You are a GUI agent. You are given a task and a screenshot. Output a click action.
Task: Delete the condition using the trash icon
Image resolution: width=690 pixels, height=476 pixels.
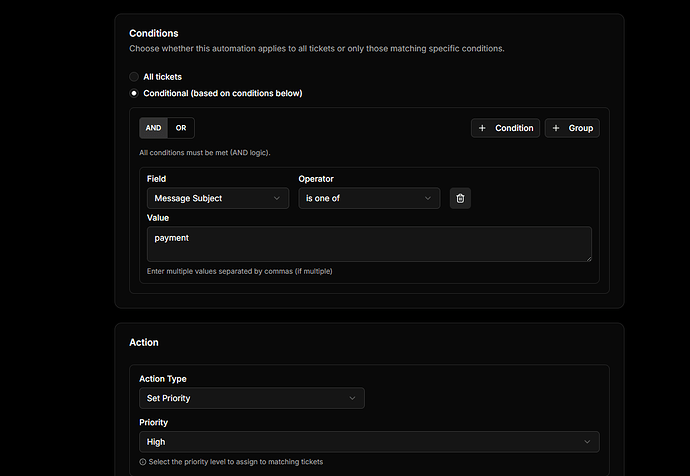coord(460,198)
